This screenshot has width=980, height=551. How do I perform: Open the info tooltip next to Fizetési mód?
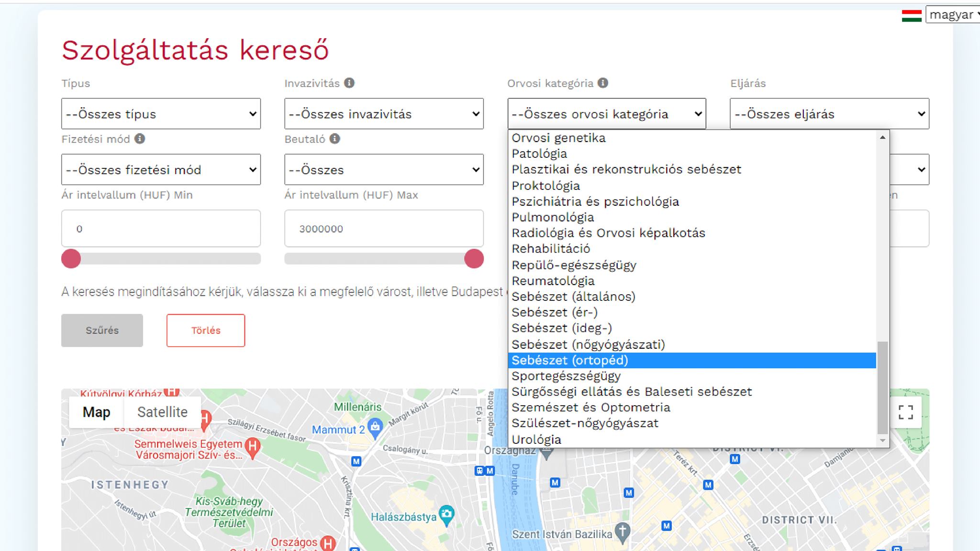[x=139, y=139]
